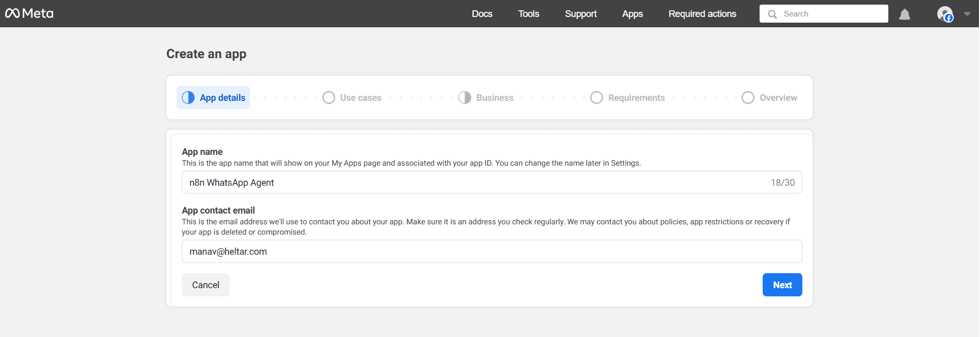Click the Overview step circle
This screenshot has height=337, width=980.
748,98
